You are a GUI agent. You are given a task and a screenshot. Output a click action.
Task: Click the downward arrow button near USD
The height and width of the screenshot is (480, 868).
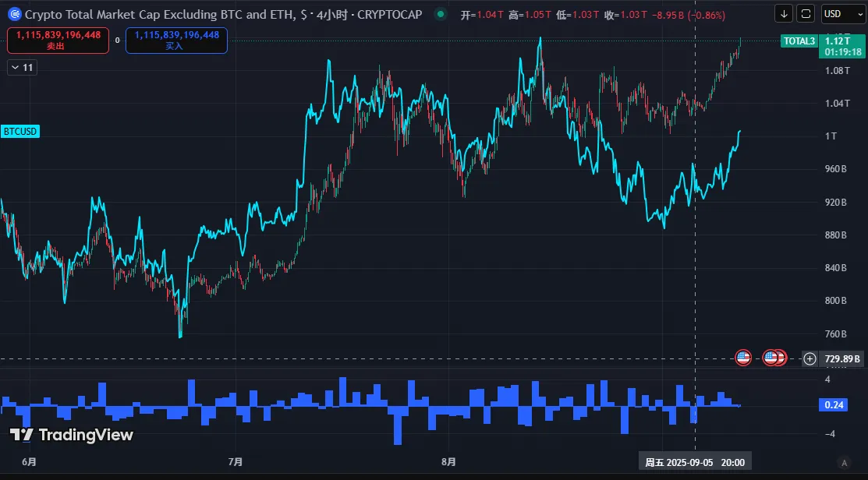(784, 13)
